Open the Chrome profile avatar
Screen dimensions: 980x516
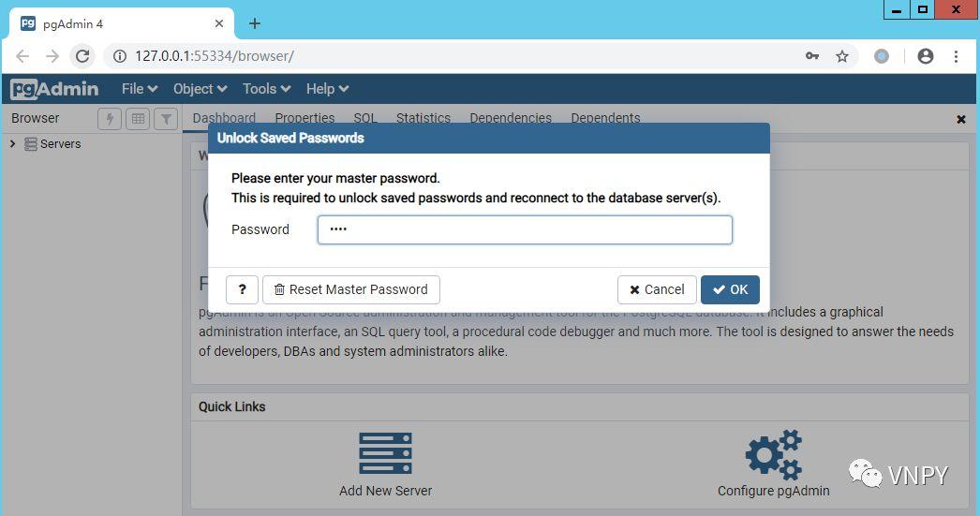point(926,56)
